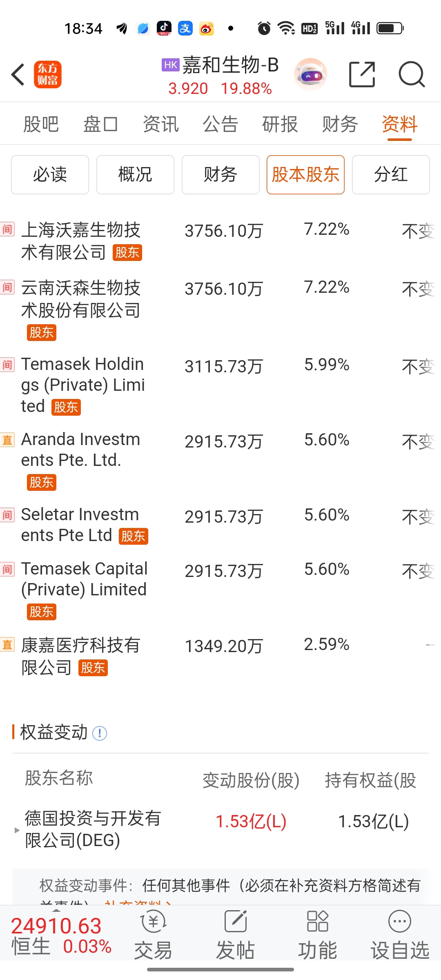Open the 概况 overview button
441x980 pixels.
(135, 175)
